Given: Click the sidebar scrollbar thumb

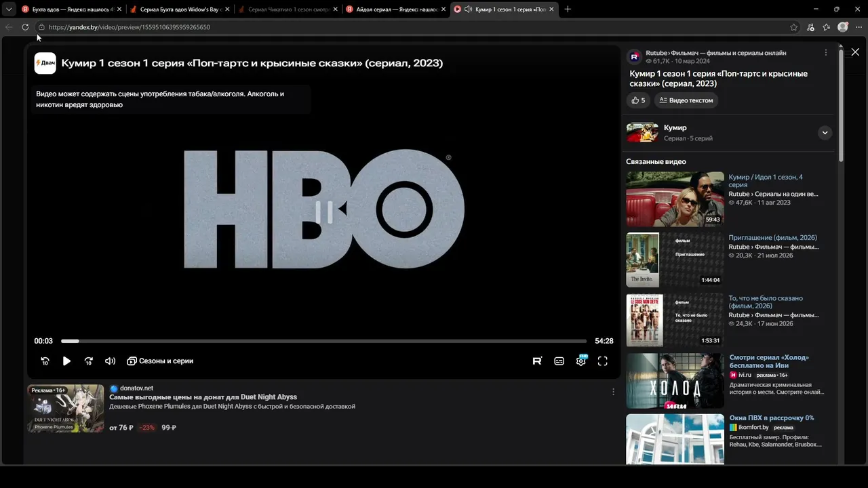Looking at the screenshot, I should [x=841, y=105].
